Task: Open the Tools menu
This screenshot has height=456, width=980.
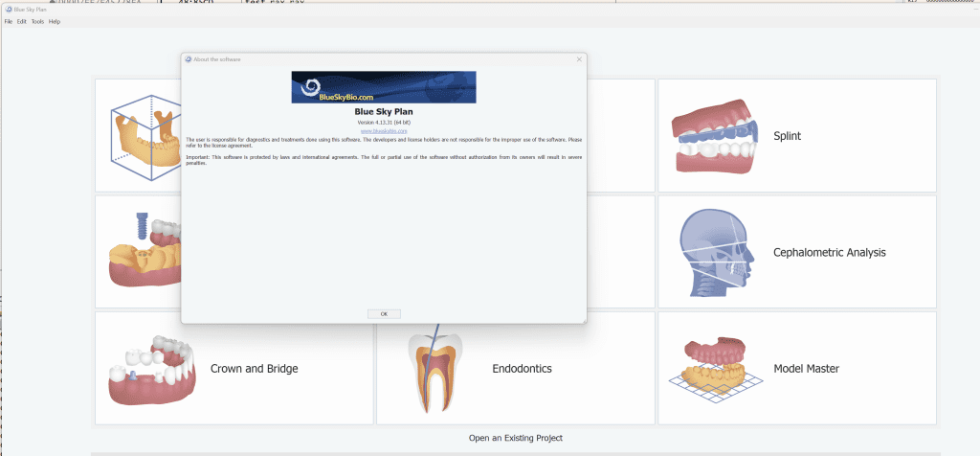Action: [37, 21]
